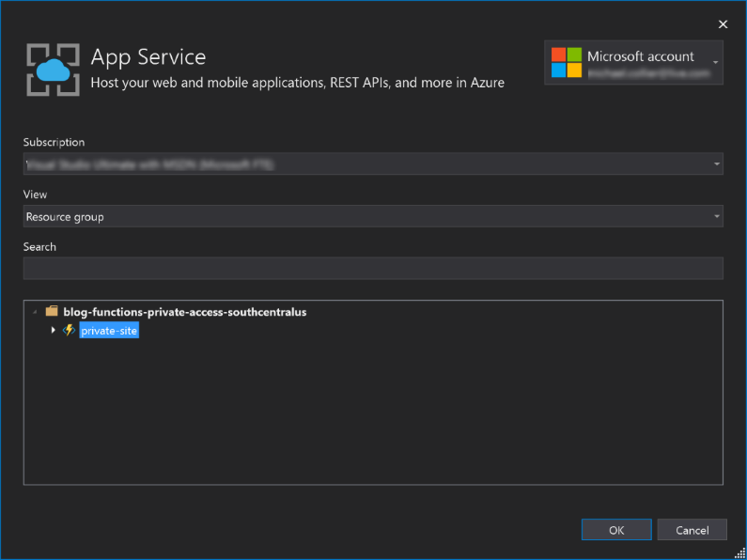Viewport: 747px width, 560px height.
Task: Click into the Search input field
Action: (x=373, y=268)
